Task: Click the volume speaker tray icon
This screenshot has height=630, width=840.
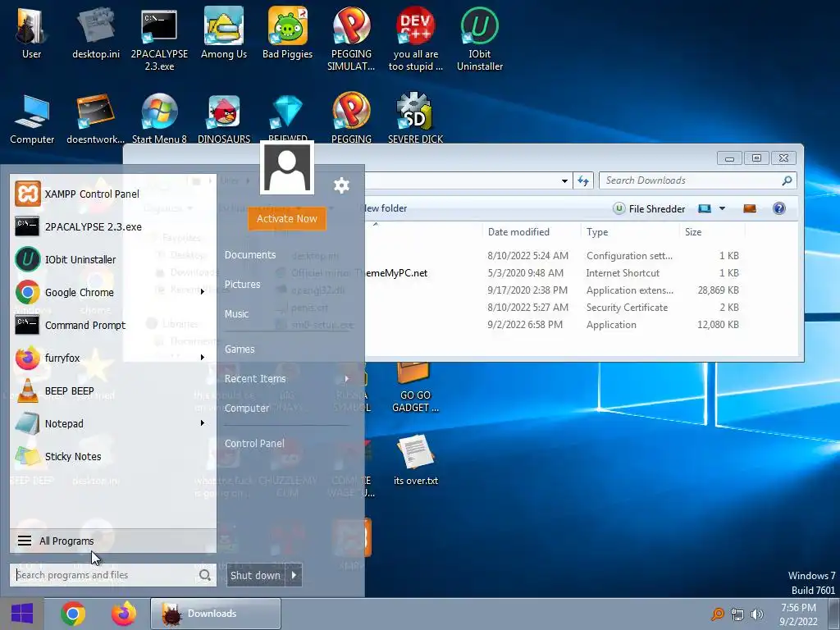Action: point(757,614)
